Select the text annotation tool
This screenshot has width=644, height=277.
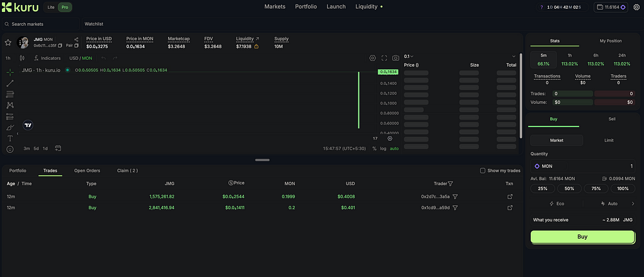click(10, 138)
